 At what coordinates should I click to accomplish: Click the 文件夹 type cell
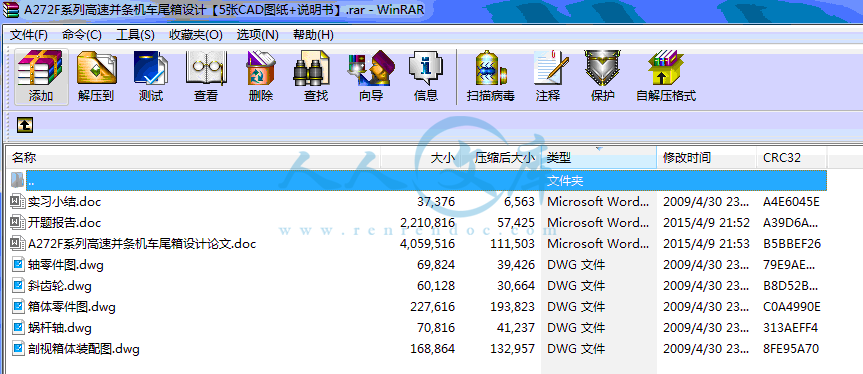point(565,180)
